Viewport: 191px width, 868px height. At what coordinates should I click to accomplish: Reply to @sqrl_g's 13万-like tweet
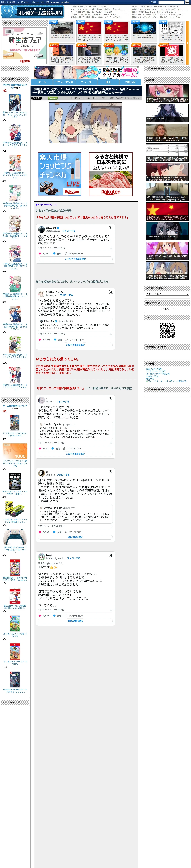(x=56, y=448)
